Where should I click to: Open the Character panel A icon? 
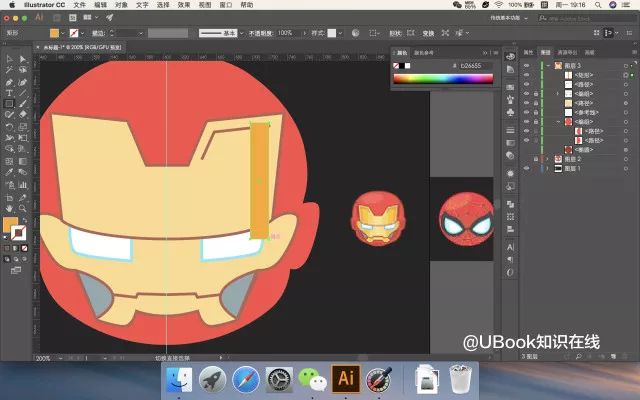coord(510,247)
